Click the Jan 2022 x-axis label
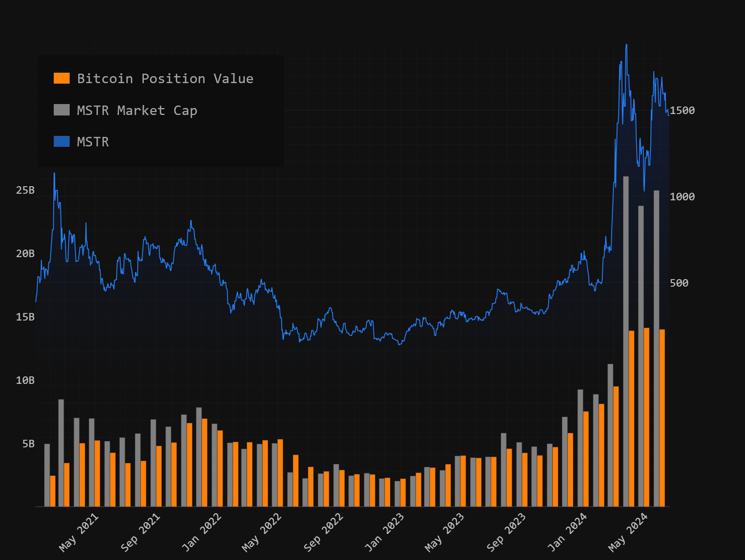The height and width of the screenshot is (560, 745). pos(201,532)
